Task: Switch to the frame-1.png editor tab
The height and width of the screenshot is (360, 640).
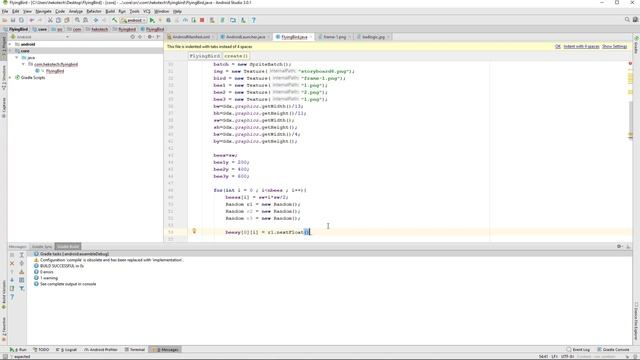Action: [334, 37]
